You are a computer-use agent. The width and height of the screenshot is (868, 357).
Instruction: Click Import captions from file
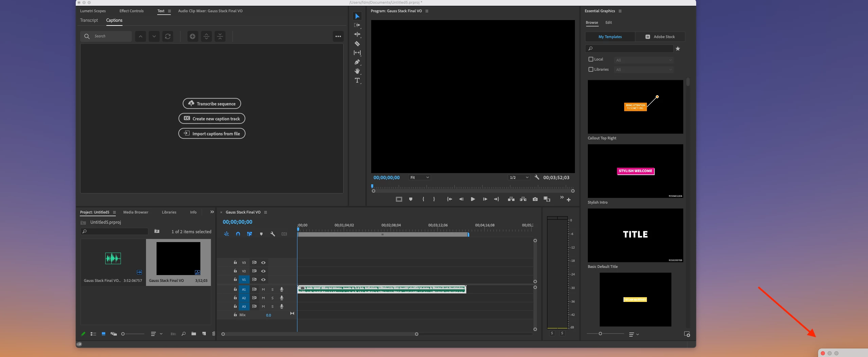[x=212, y=133]
